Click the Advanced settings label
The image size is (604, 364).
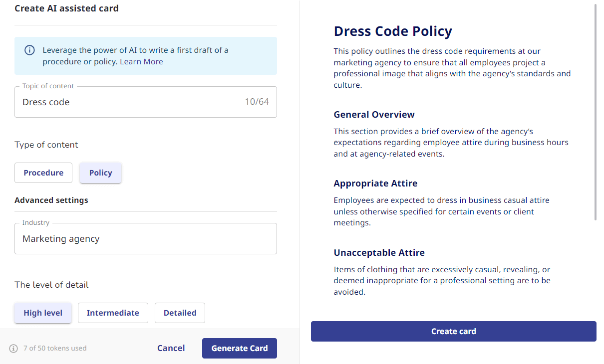[51, 200]
